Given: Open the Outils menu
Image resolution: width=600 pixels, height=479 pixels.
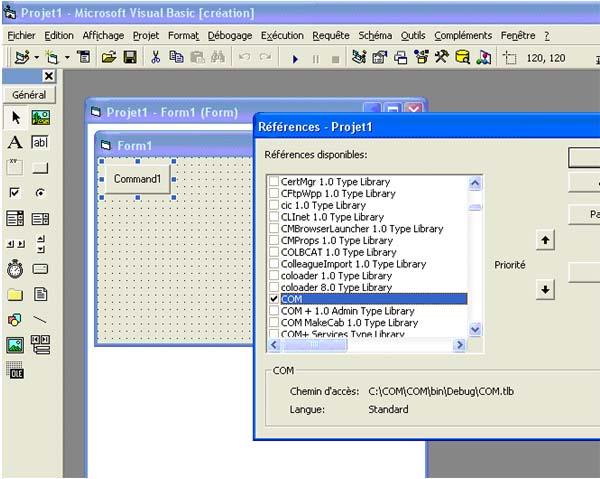Looking at the screenshot, I should [413, 36].
